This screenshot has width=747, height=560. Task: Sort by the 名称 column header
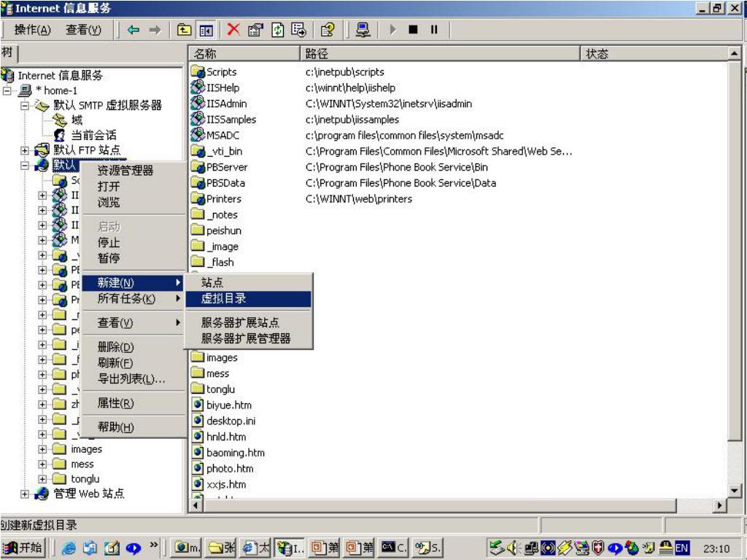coord(244,53)
